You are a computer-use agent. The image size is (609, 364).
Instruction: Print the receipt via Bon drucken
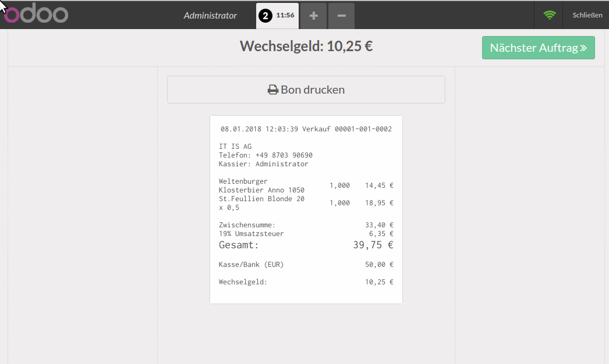[x=306, y=90]
